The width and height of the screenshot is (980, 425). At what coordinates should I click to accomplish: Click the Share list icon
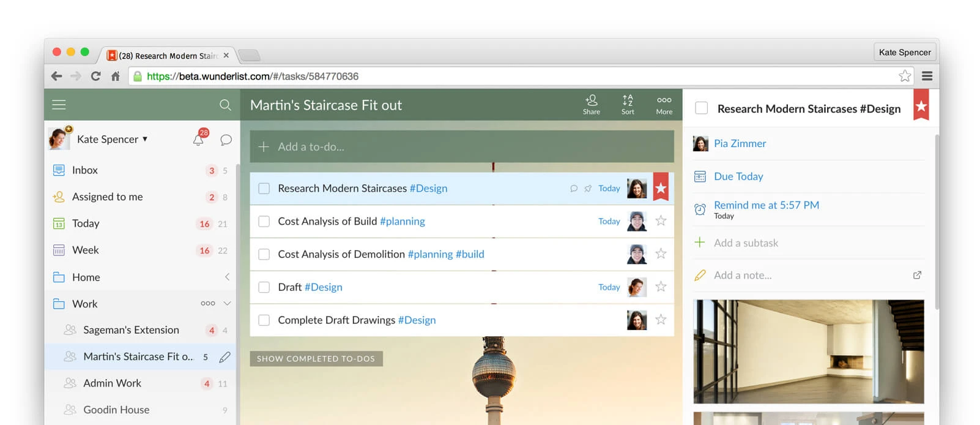tap(592, 105)
